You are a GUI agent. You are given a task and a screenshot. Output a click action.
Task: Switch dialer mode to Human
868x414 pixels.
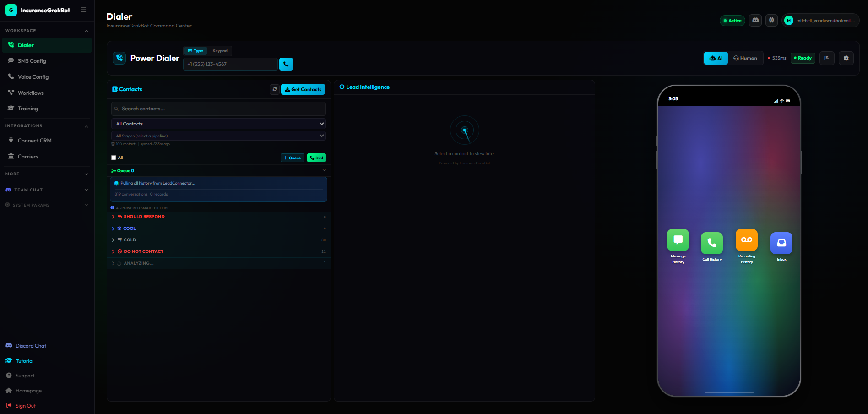click(x=746, y=58)
